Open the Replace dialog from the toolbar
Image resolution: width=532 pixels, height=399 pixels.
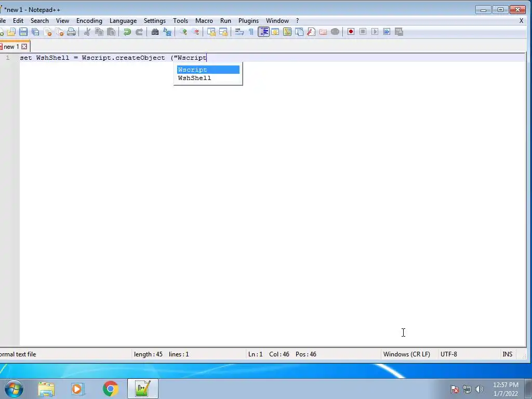[167, 32]
